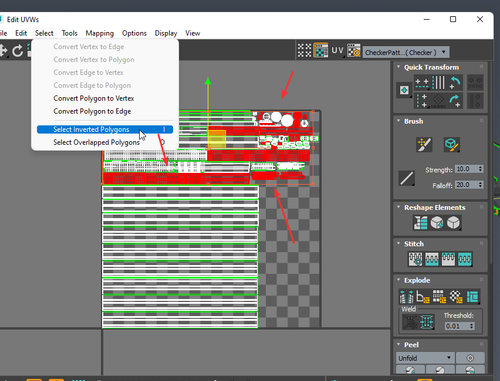Viewport: 500px width, 381px height.
Task: Select the Rotate tool in toolbar
Action: click(17, 51)
